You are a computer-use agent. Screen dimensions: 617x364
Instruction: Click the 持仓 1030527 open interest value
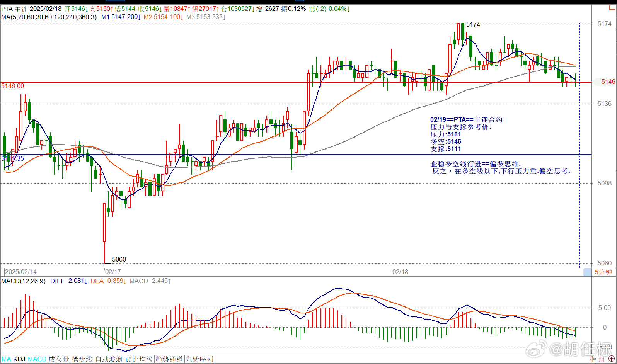(238, 9)
